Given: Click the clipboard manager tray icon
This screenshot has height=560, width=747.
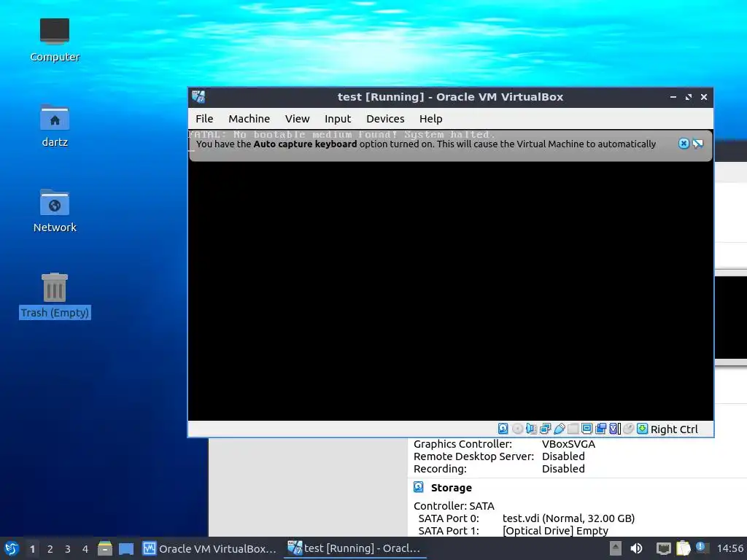Looking at the screenshot, I should pos(683,548).
